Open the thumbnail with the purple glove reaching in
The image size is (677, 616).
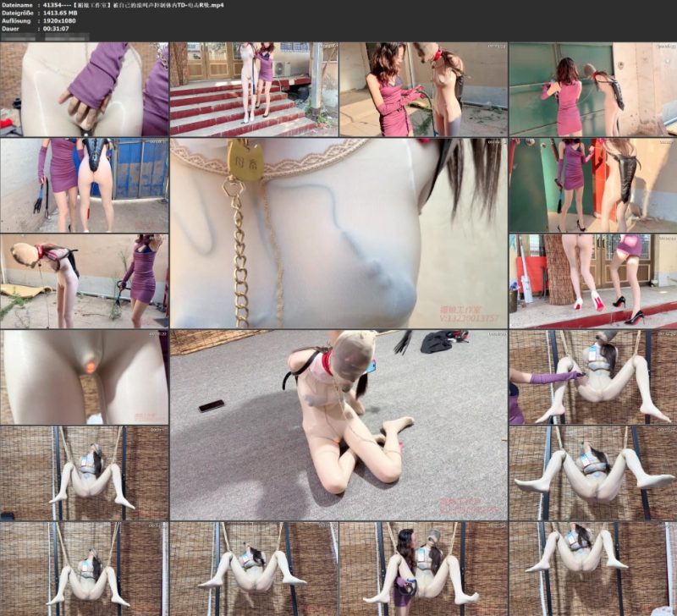point(593,377)
